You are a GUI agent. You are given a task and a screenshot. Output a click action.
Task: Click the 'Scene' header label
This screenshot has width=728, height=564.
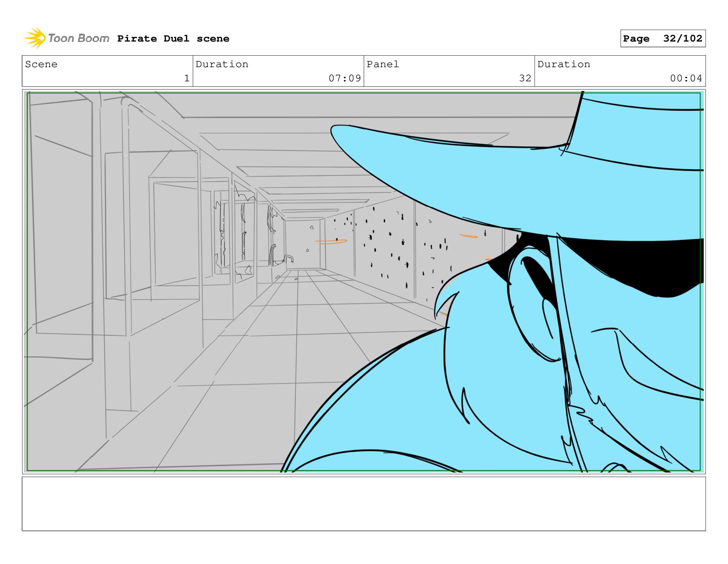pos(41,64)
